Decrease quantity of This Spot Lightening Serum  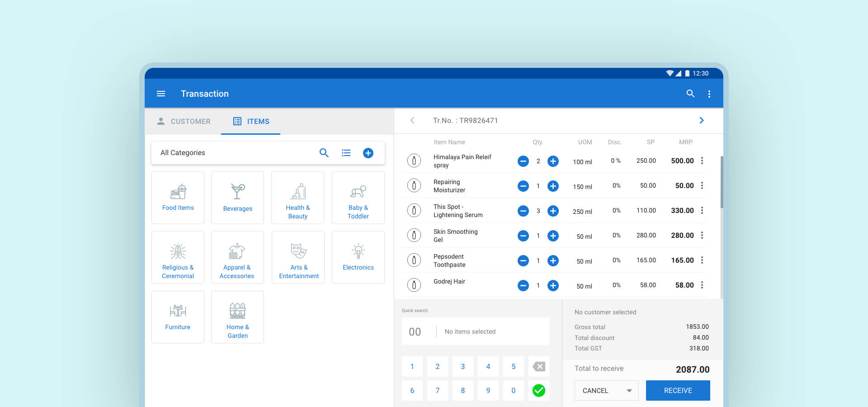click(x=523, y=211)
